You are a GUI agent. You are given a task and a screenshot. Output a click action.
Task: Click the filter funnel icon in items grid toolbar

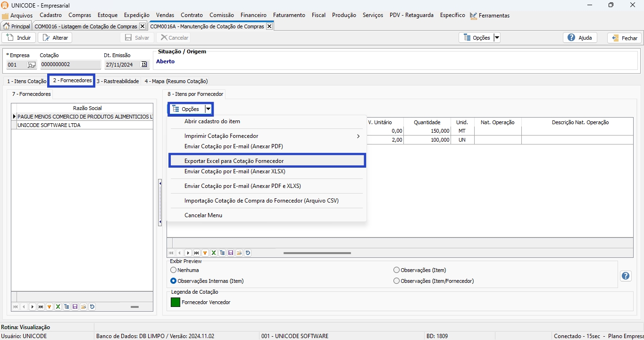tap(205, 253)
